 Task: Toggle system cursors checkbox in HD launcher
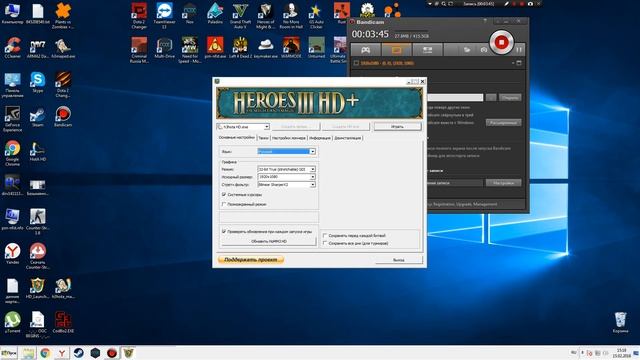[224, 194]
